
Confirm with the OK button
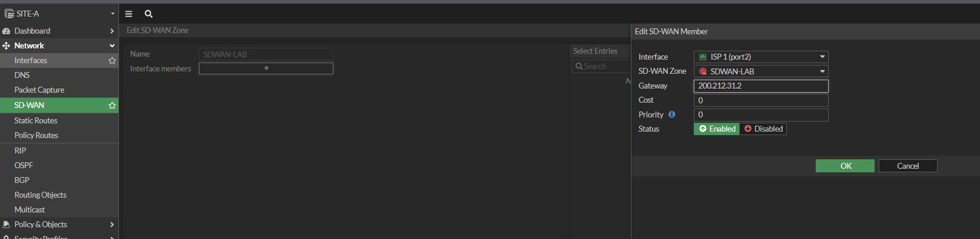click(x=845, y=166)
